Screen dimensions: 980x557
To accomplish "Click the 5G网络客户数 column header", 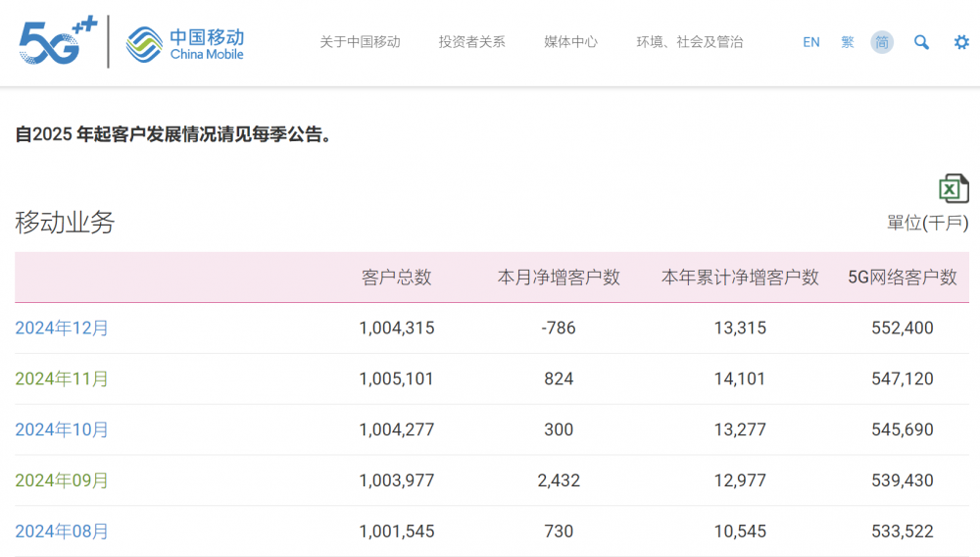I will click(x=903, y=277).
